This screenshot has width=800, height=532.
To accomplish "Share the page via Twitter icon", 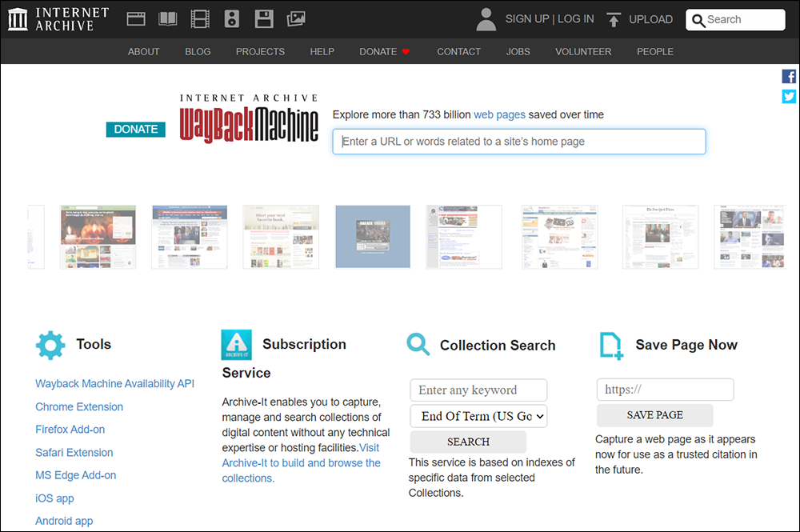I will (x=789, y=97).
